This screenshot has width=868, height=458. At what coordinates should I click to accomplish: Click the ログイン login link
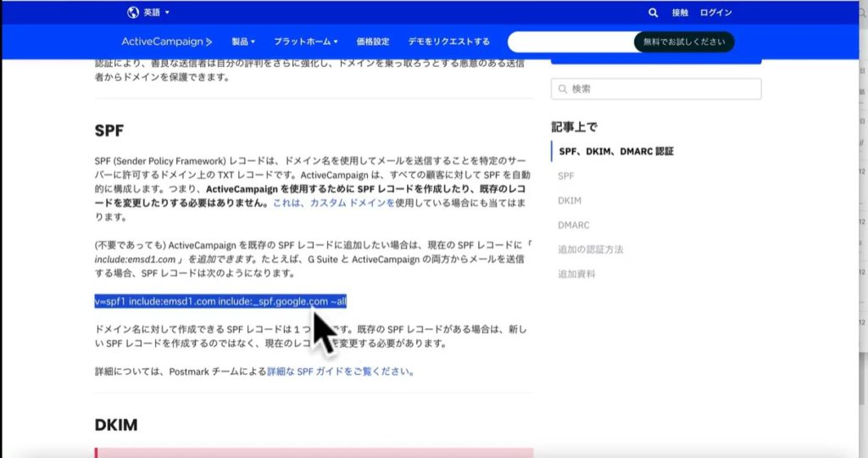(x=715, y=13)
